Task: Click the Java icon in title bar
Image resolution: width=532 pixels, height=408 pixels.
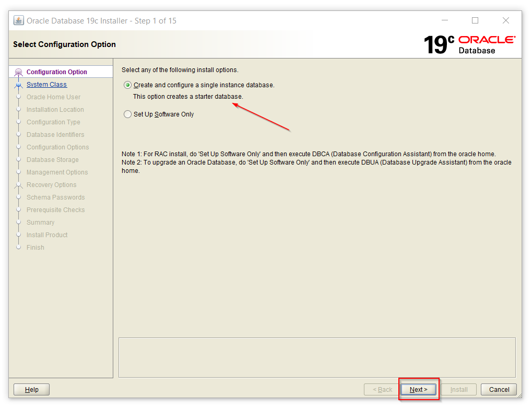Action: click(19, 20)
